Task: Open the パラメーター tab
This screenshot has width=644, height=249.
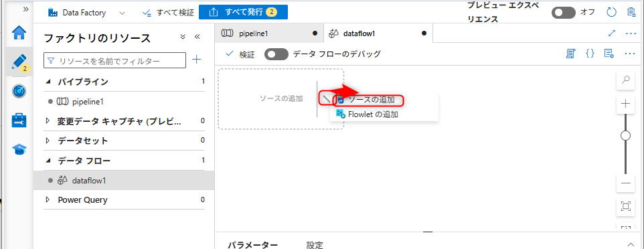Action: pos(253,245)
